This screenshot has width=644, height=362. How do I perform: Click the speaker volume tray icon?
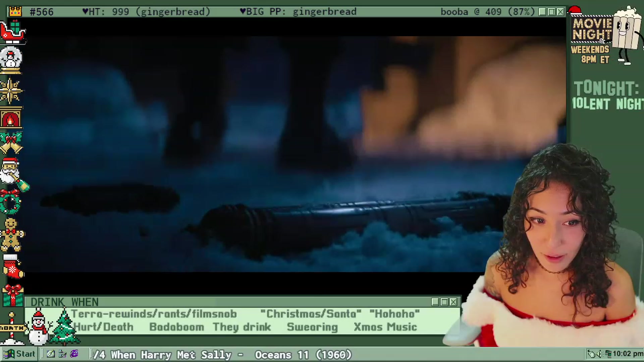(x=599, y=354)
